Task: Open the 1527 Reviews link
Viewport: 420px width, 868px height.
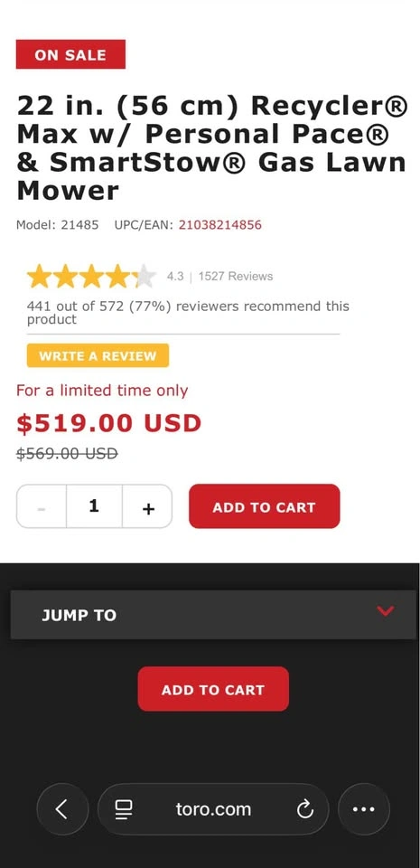Action: (x=236, y=277)
